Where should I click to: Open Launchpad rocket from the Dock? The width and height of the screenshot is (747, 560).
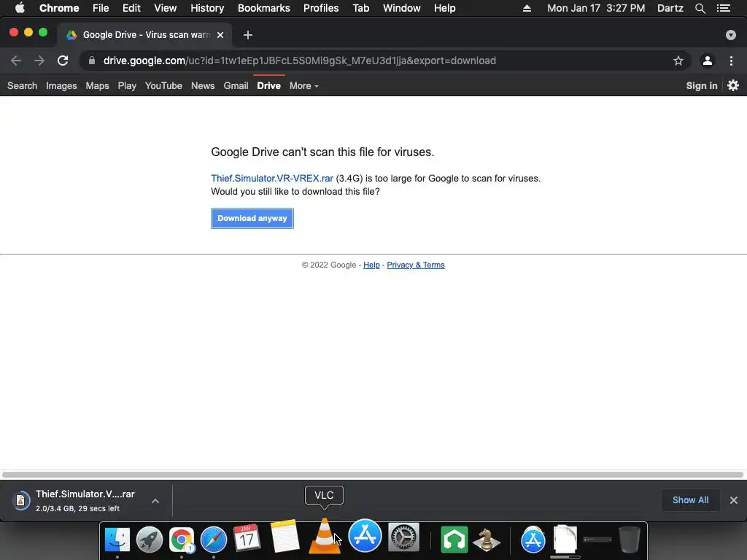(149, 540)
